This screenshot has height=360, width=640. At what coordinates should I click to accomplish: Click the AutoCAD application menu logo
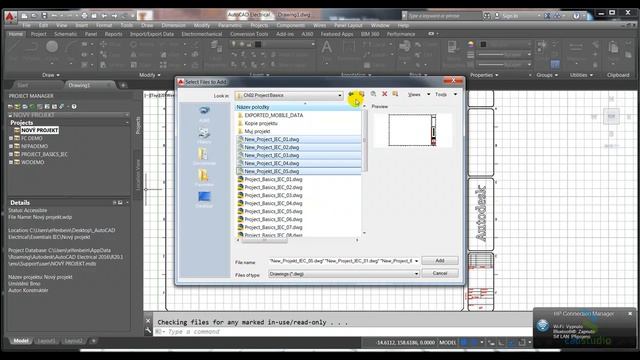[10, 16]
